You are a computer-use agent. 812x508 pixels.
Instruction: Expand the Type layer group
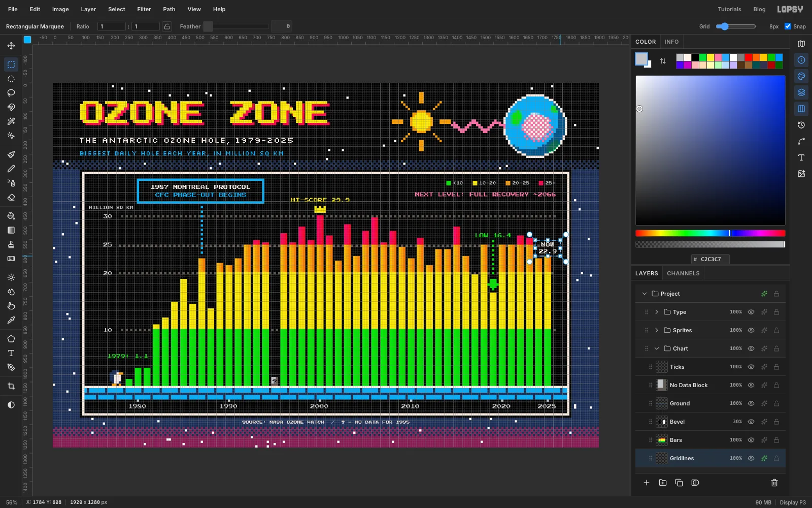pos(657,312)
